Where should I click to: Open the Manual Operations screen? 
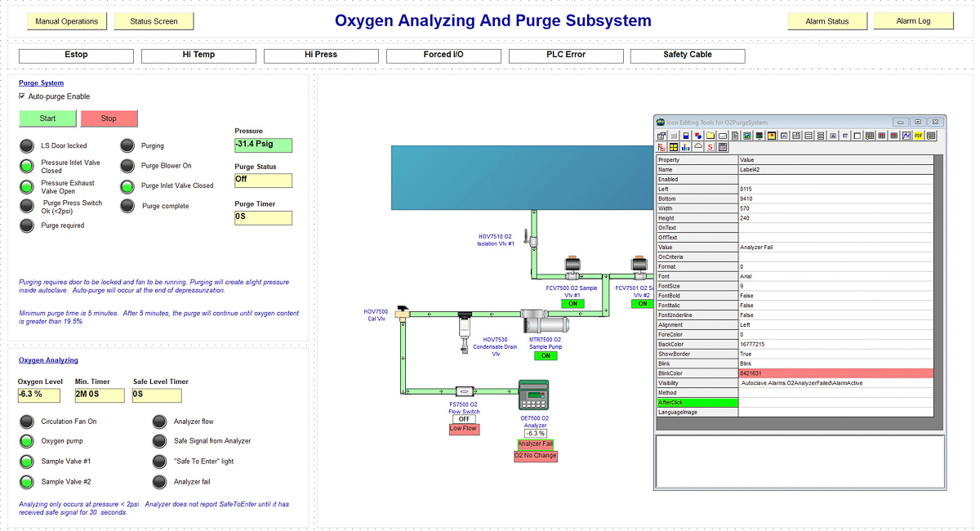[x=67, y=21]
